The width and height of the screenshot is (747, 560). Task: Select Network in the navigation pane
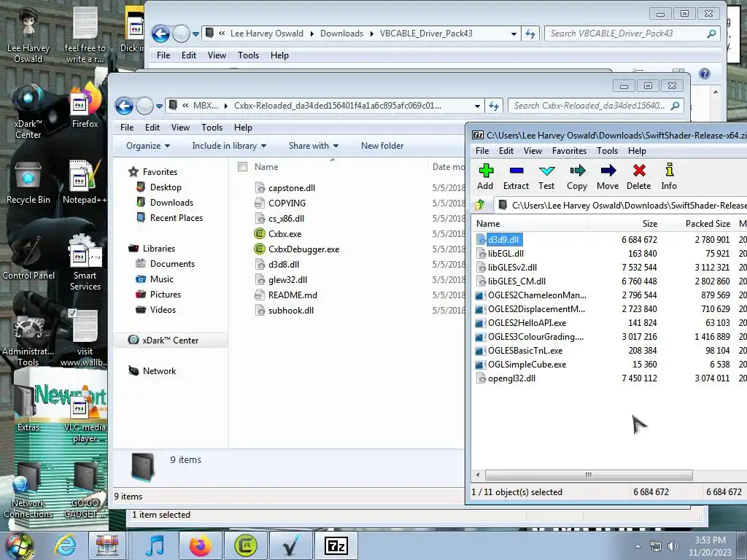(159, 371)
